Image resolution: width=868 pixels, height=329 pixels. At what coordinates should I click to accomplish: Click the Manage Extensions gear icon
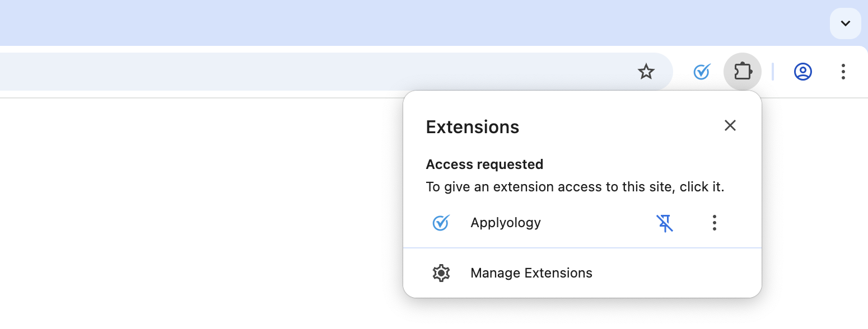coord(441,272)
